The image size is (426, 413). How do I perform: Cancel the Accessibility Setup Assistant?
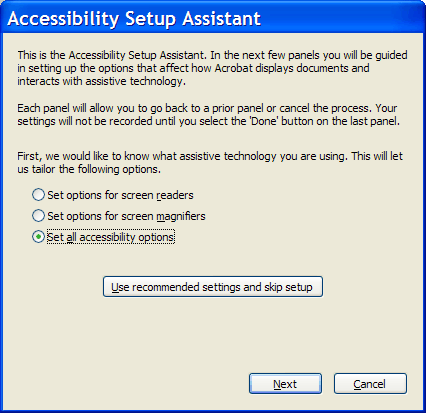(x=370, y=384)
